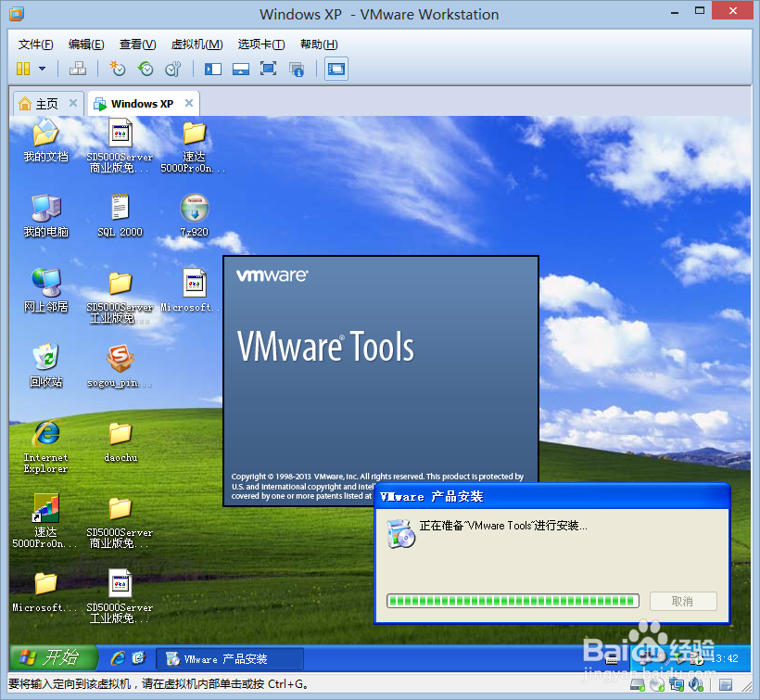Click the installer disc icon in dialog
Viewport: 760px width, 700px height.
click(x=400, y=533)
